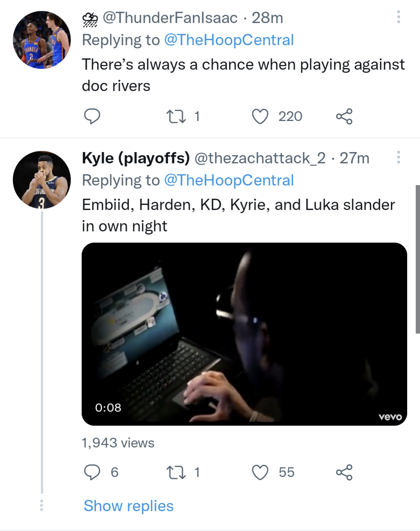The image size is (420, 531).
Task: Share ThunderFanIsaac's tweet
Action: (x=344, y=116)
